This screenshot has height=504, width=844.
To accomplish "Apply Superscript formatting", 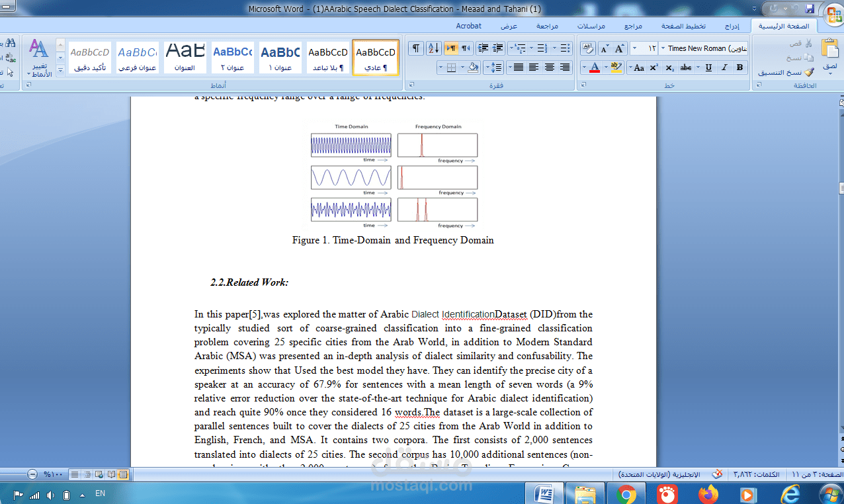I will [654, 67].
